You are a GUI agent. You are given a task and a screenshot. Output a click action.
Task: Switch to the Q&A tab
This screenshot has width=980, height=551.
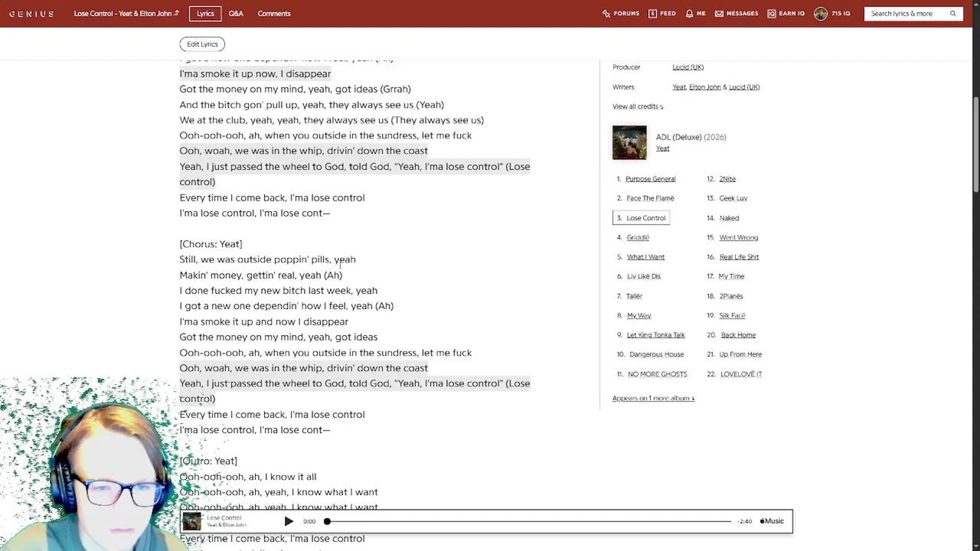pos(236,14)
